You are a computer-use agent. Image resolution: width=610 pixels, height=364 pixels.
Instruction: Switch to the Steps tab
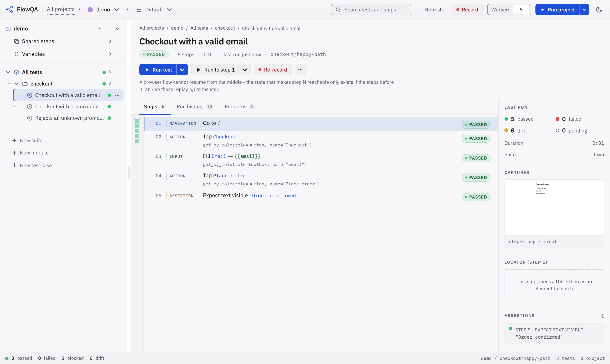pyautogui.click(x=155, y=107)
